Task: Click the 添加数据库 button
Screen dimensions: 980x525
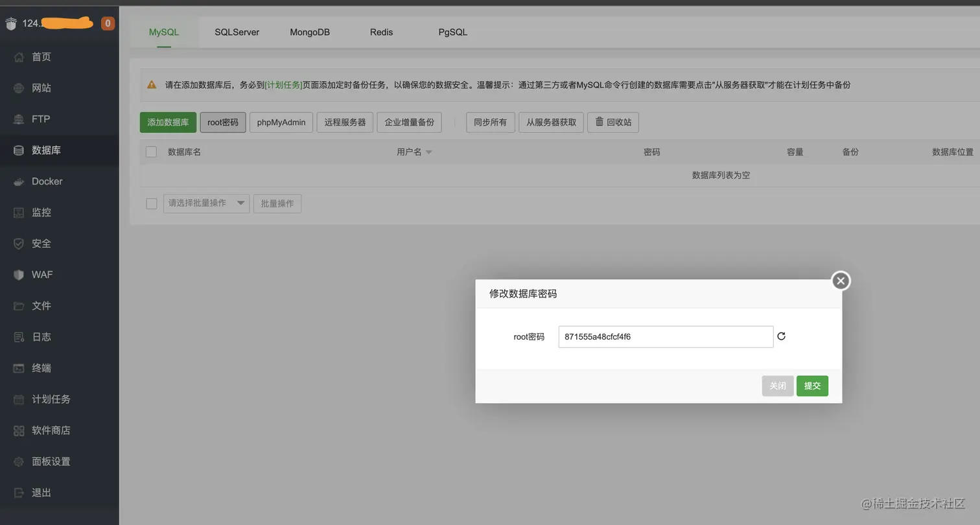Action: [168, 122]
